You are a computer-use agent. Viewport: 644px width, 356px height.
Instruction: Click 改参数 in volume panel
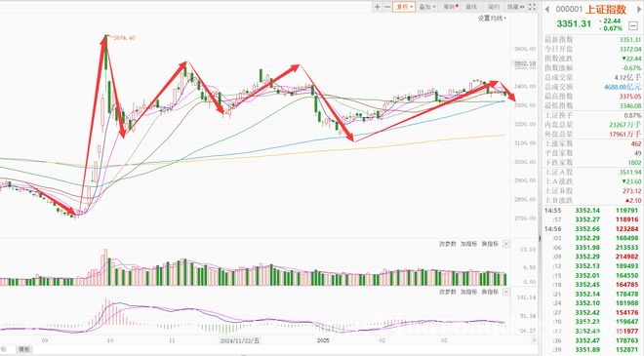pyautogui.click(x=448, y=244)
